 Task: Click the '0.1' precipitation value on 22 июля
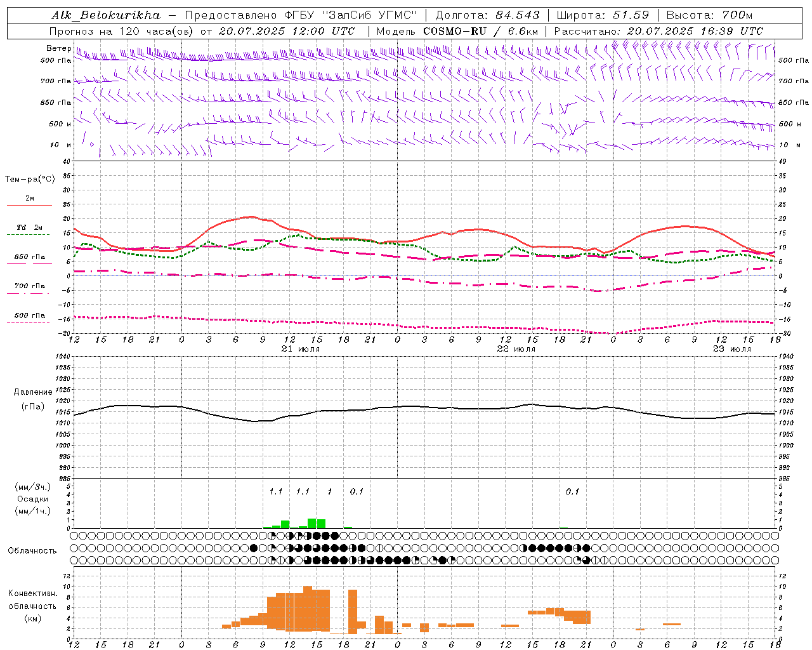point(573,491)
